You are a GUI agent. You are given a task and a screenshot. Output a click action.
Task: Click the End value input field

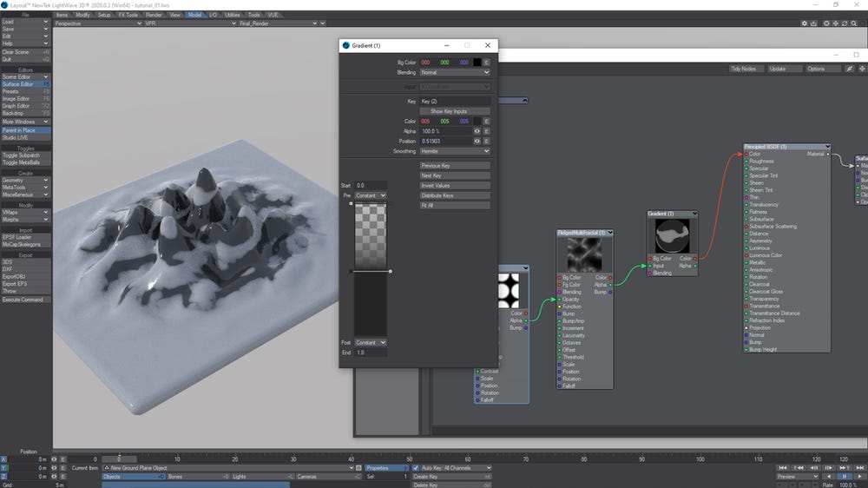pyautogui.click(x=371, y=353)
